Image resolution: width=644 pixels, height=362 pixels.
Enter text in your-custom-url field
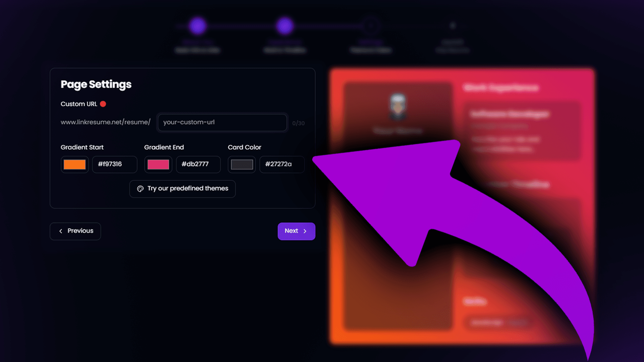click(x=221, y=122)
